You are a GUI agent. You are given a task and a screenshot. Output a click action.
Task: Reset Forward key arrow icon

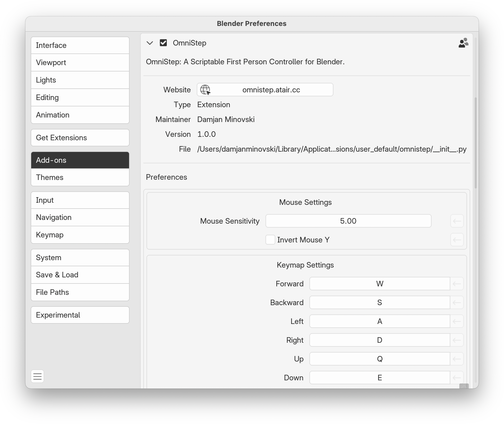click(457, 284)
